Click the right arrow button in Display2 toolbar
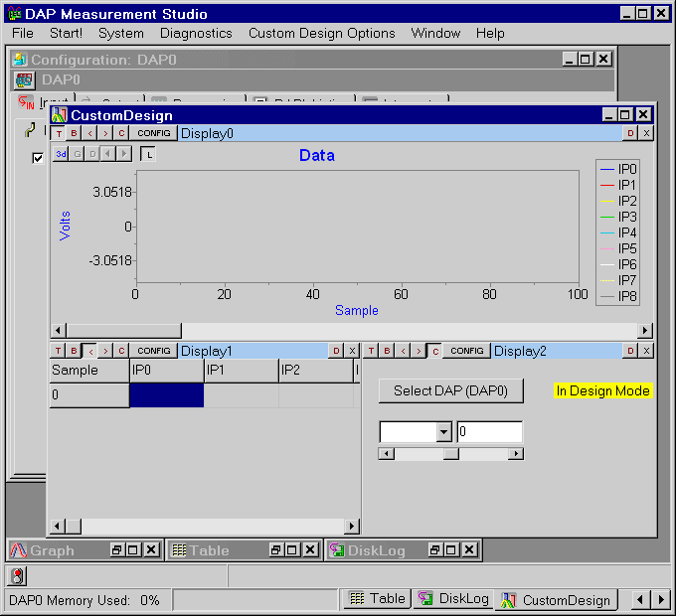Screen dimensions: 676x616 [x=419, y=351]
